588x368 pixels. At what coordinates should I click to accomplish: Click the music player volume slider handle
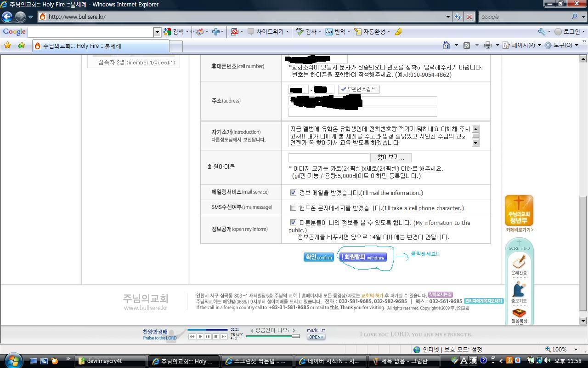[x=296, y=336]
